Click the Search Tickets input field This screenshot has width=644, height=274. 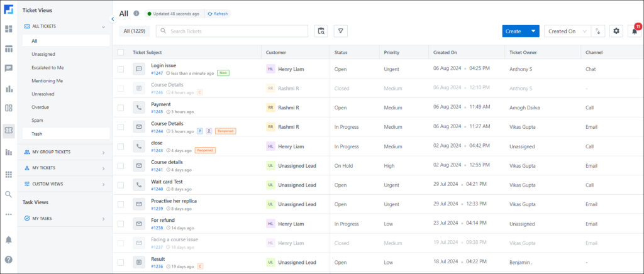tap(232, 31)
